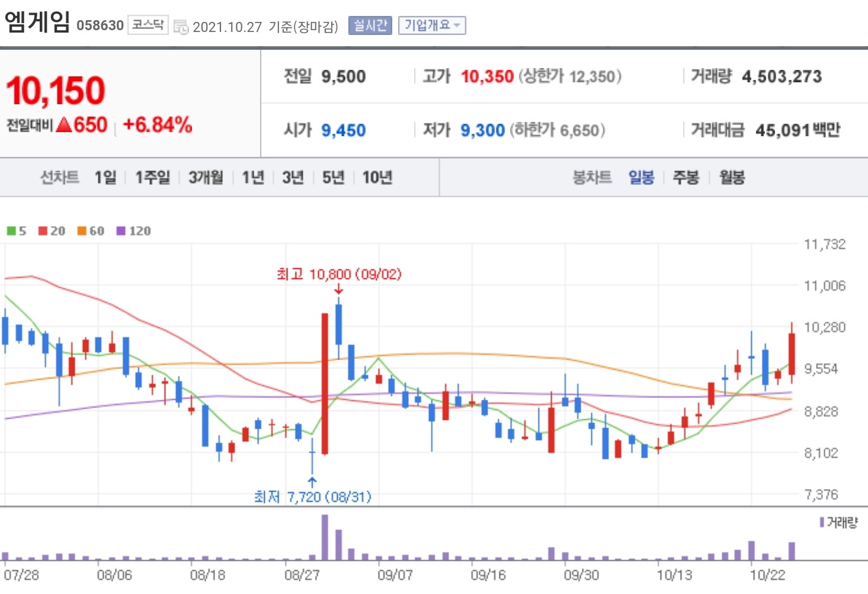Click the 시가 9,450 value

click(343, 130)
